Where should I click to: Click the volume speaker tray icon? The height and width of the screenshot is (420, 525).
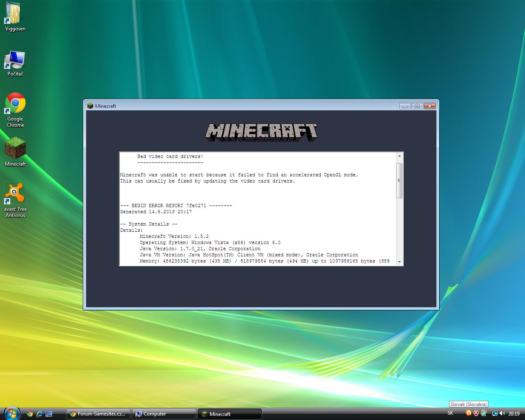click(x=502, y=413)
